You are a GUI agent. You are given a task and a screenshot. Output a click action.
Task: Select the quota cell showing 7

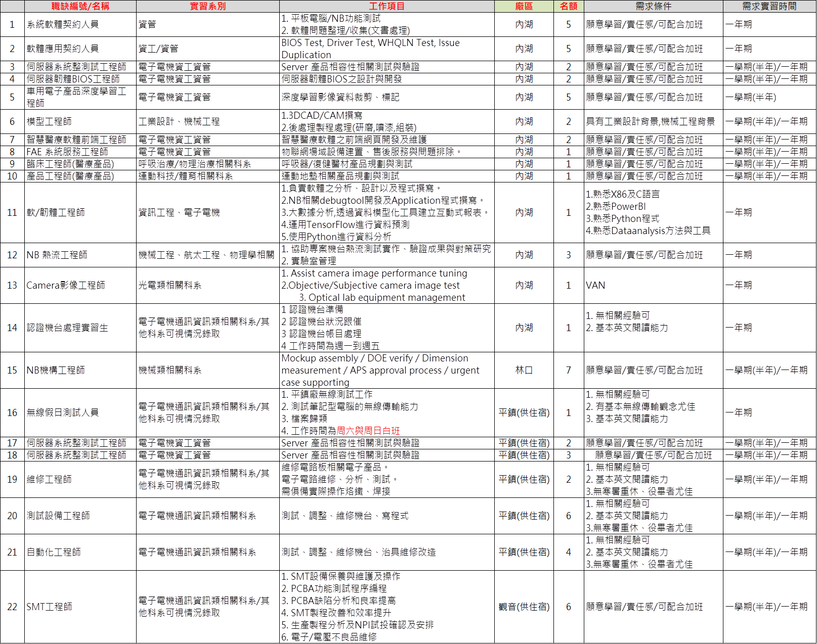coord(568,370)
